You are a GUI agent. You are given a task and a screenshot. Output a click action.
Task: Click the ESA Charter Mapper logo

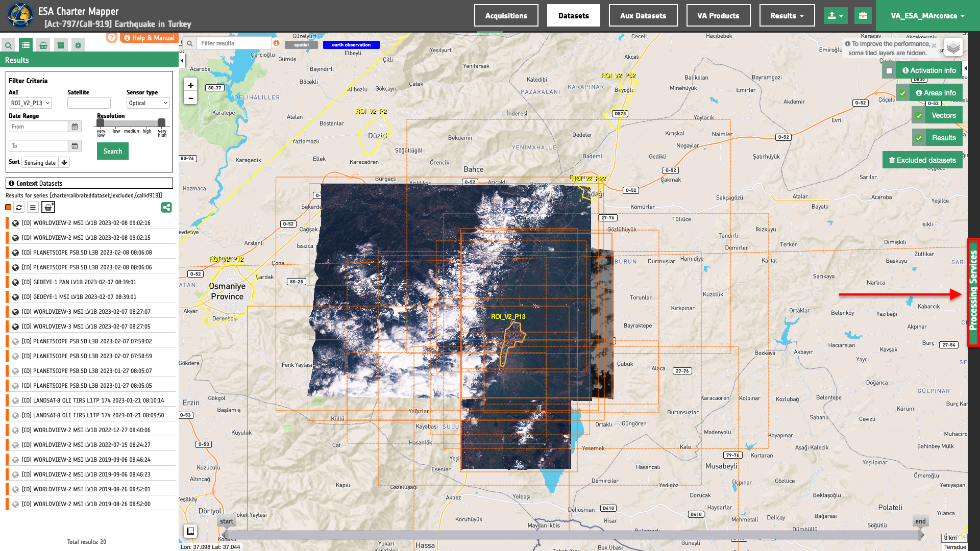(20, 15)
